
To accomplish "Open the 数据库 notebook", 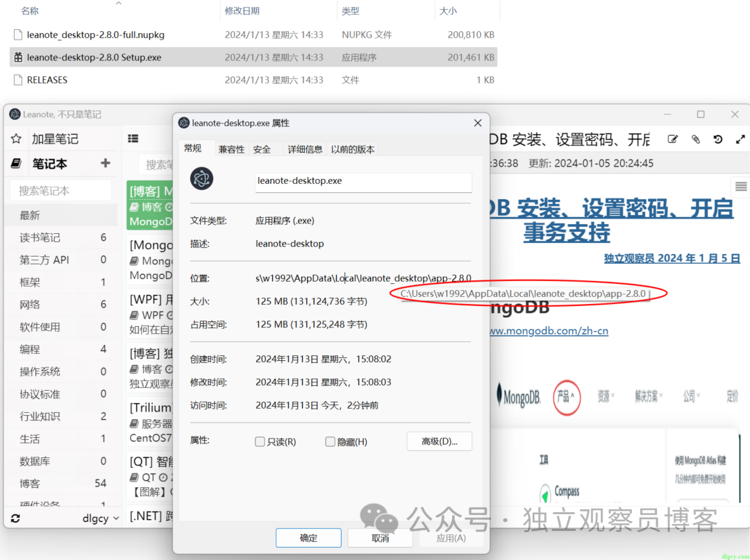I will [60, 461].
